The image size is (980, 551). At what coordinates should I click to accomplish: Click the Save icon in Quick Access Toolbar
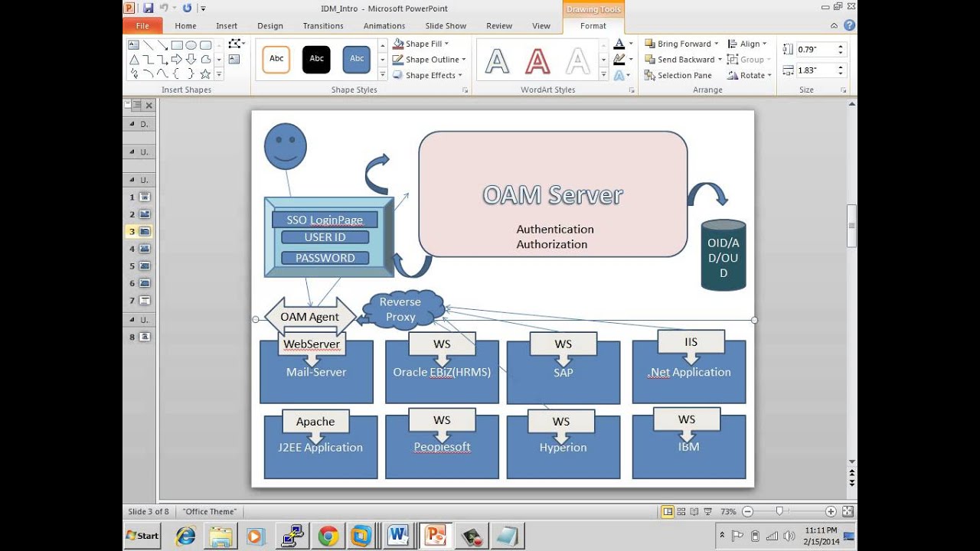pos(148,8)
